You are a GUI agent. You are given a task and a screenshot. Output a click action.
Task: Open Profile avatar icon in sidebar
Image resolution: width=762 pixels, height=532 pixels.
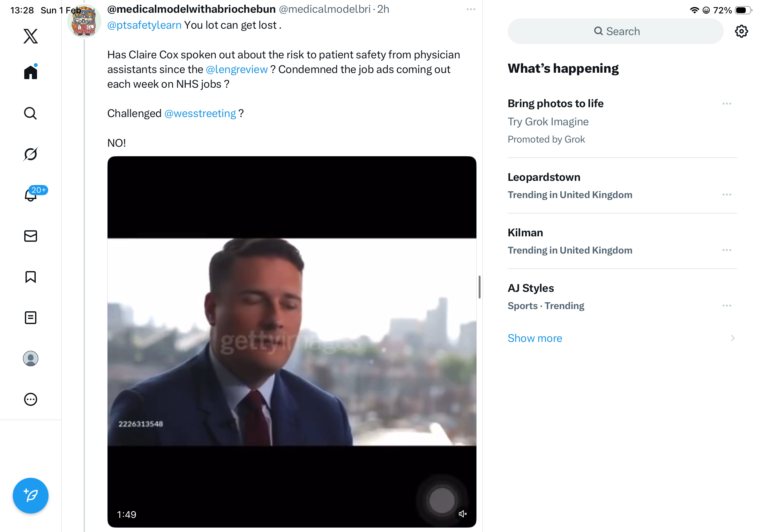click(x=31, y=358)
